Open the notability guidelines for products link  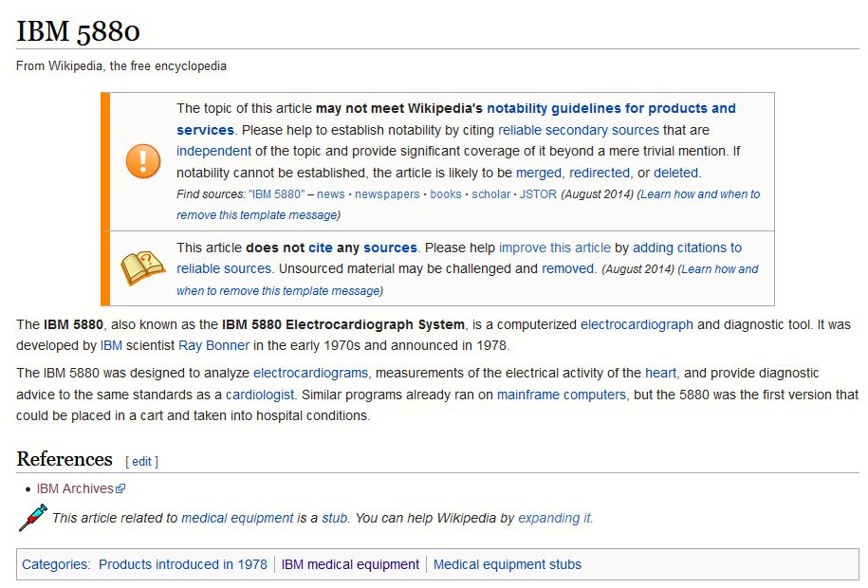pos(456,119)
